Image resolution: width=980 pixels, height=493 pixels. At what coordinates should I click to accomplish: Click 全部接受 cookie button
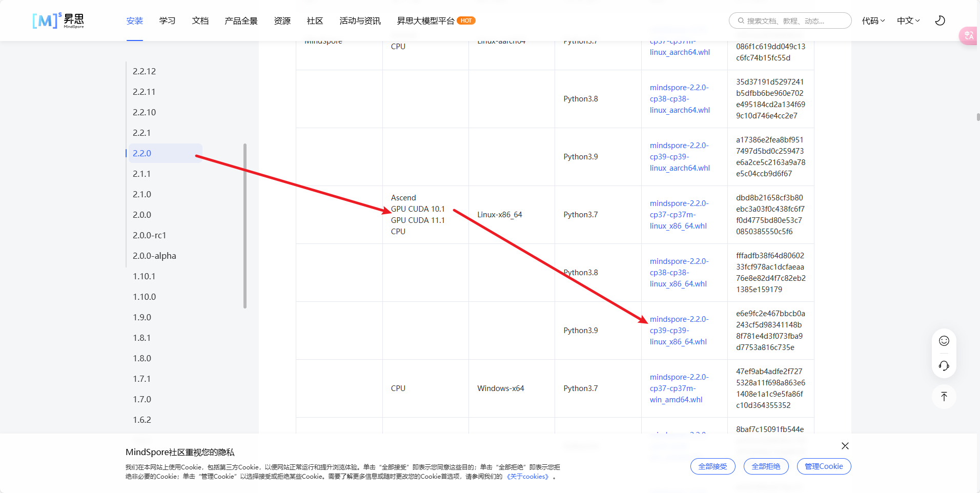tap(713, 466)
